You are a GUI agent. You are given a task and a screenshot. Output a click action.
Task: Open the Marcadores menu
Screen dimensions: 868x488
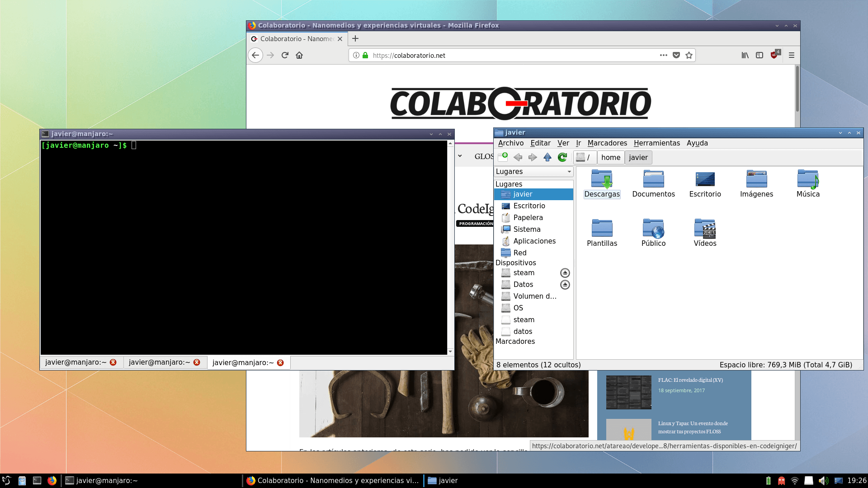(607, 143)
